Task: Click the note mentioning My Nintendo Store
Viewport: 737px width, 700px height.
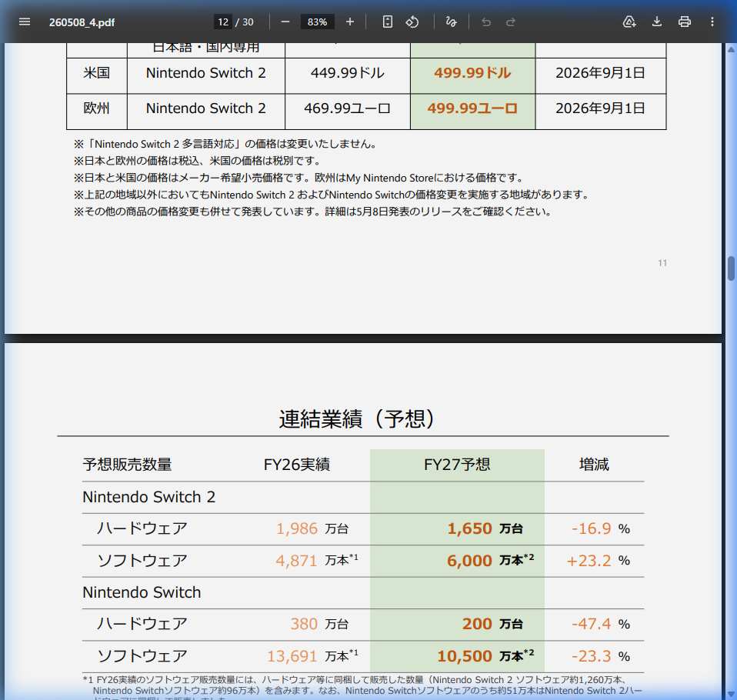Action: tap(299, 178)
